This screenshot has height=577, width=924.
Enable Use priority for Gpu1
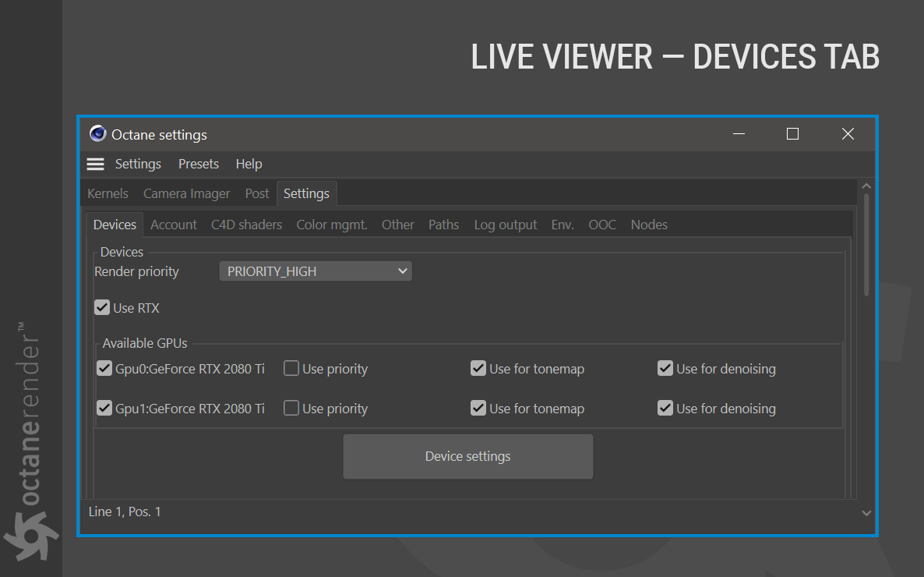coord(291,408)
